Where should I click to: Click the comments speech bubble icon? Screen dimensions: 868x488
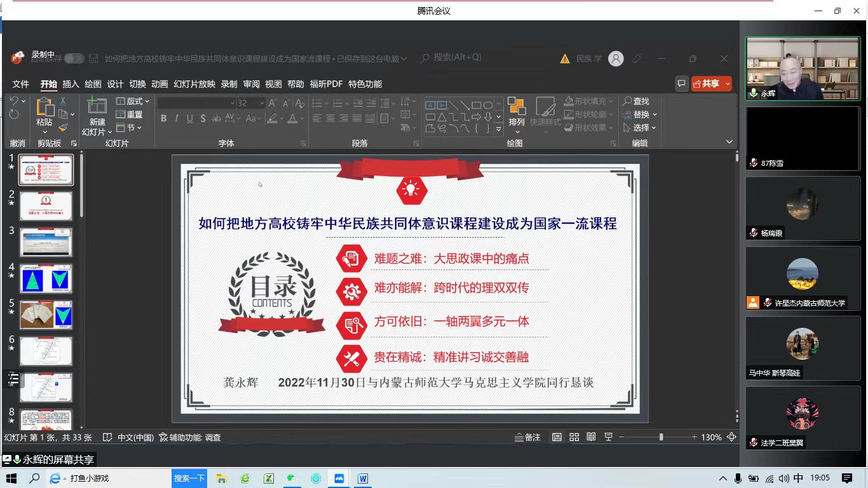(x=681, y=84)
